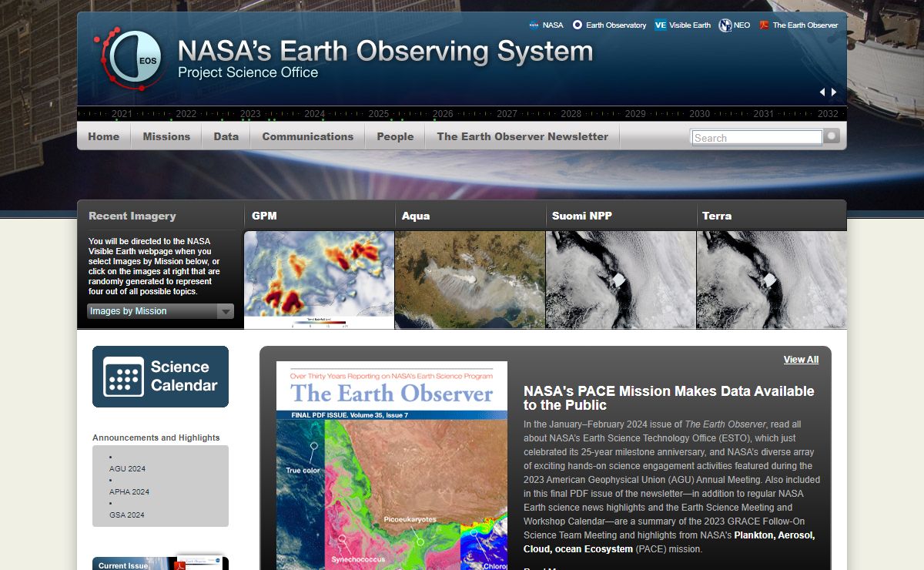Click NASA's Earth Observing System title

point(385,52)
